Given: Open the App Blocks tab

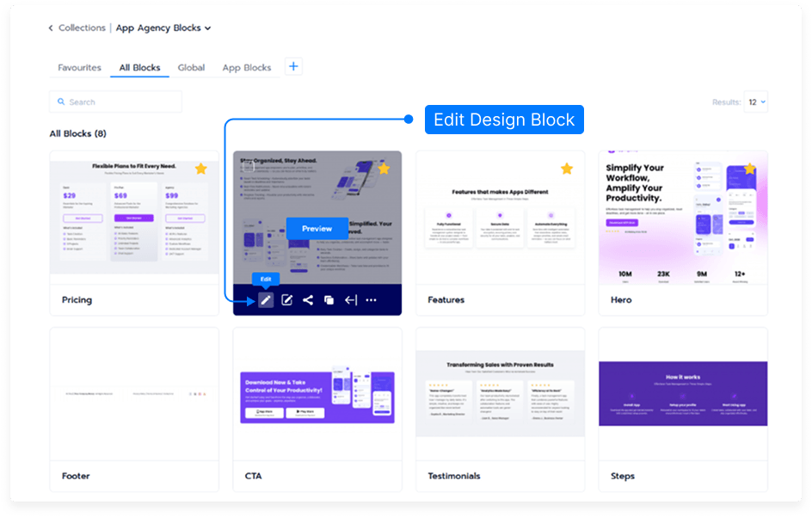Looking at the screenshot, I should pos(247,68).
